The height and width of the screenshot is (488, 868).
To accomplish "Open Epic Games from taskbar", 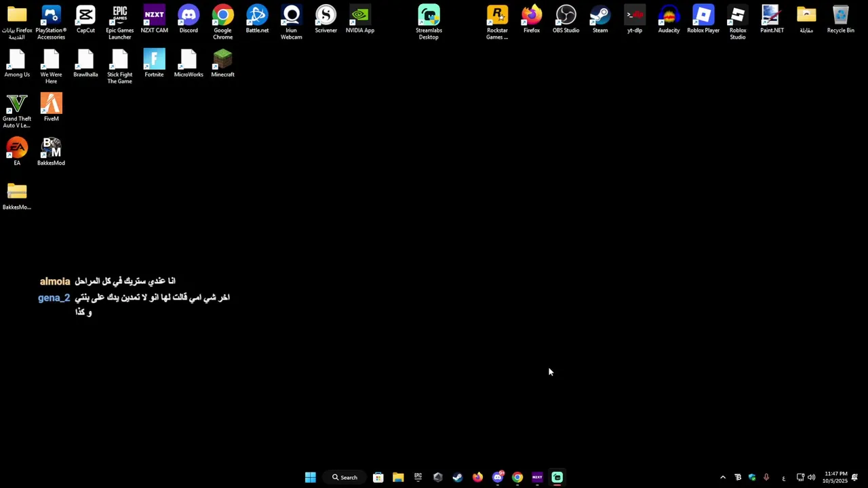I will click(418, 477).
